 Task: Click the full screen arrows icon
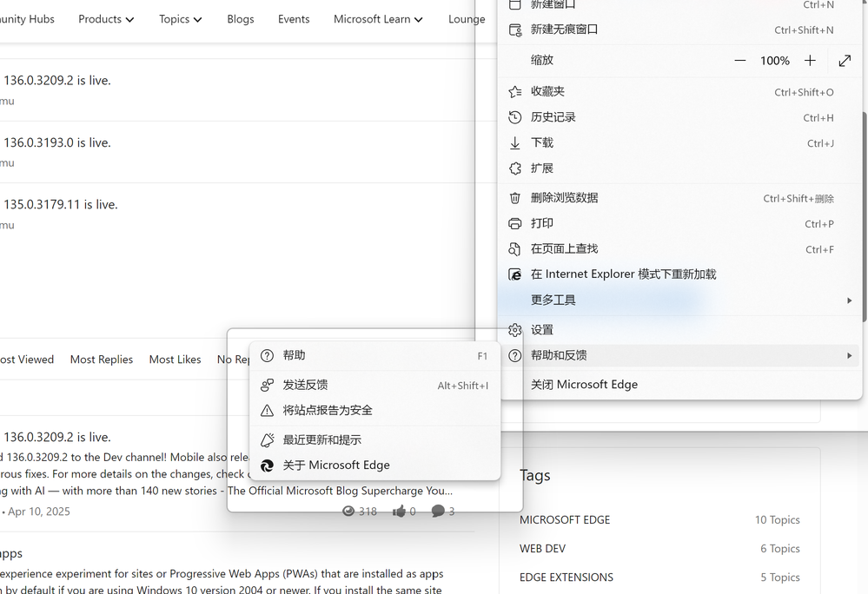tap(845, 61)
